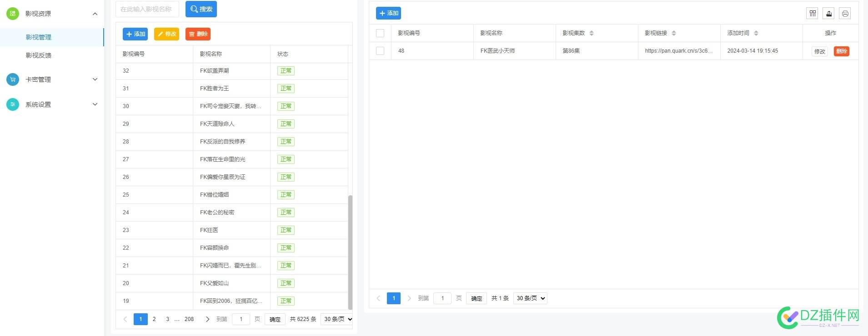
Task: Click the 卡密管理 sidebar label
Action: 38,79
